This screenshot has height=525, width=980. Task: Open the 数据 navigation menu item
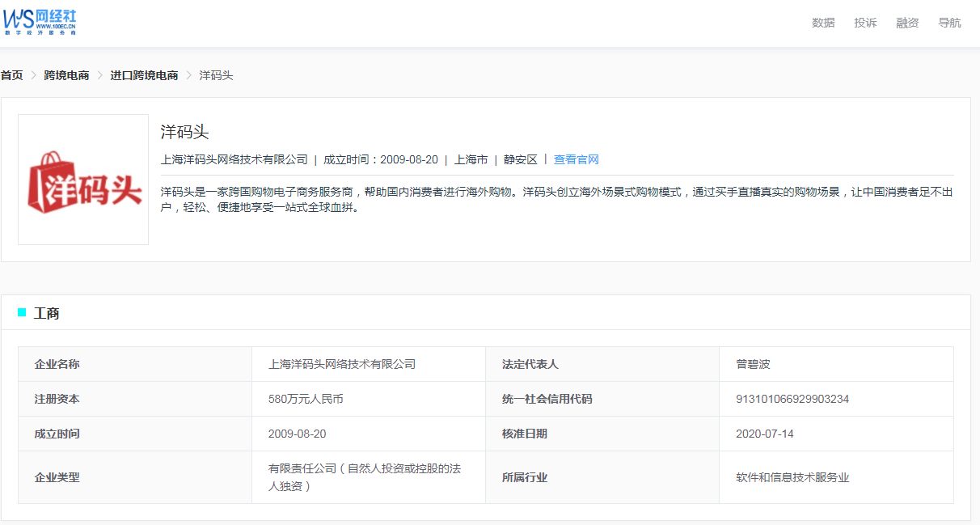click(823, 23)
